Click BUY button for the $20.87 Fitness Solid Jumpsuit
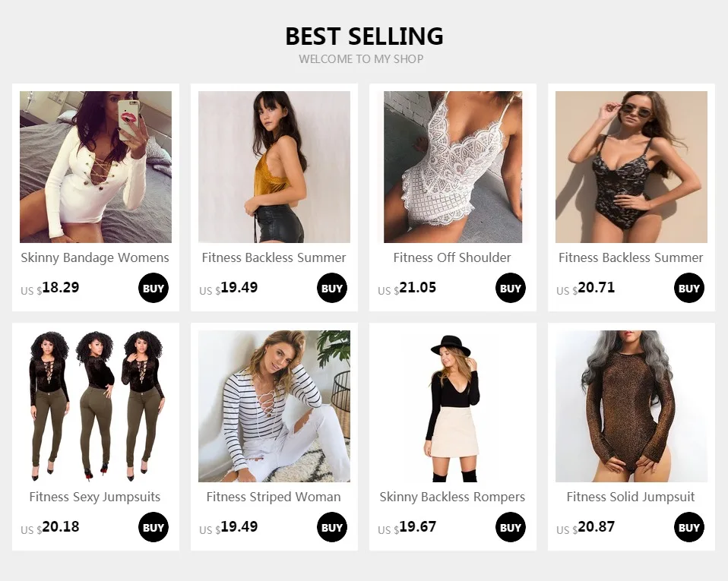Image resolution: width=728 pixels, height=581 pixels. pos(689,527)
